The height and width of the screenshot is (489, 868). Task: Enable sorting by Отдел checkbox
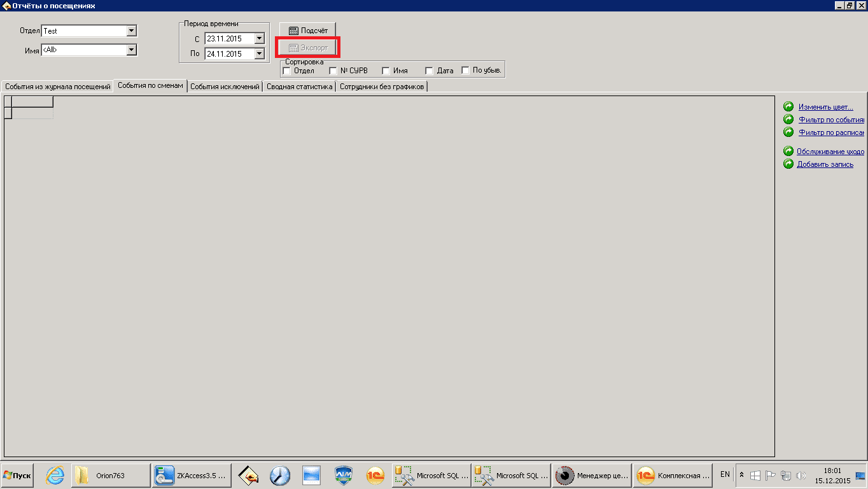[x=286, y=71]
